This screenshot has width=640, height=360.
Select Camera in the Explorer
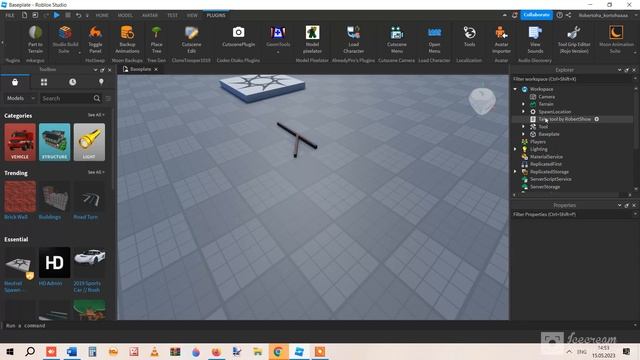coord(546,97)
